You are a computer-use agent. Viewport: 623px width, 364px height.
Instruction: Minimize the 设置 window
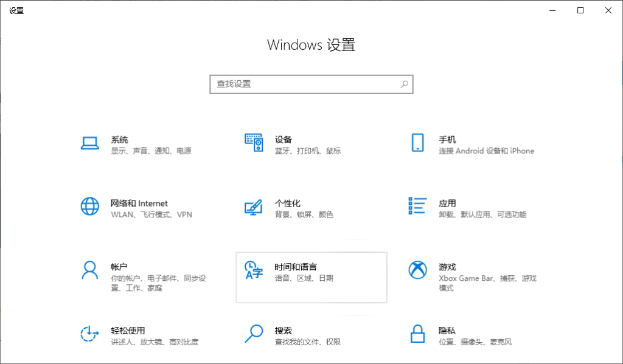[552, 10]
